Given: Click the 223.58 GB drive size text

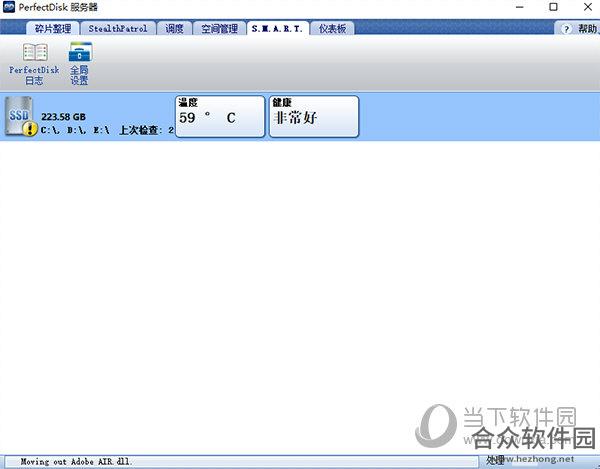Looking at the screenshot, I should (64, 117).
